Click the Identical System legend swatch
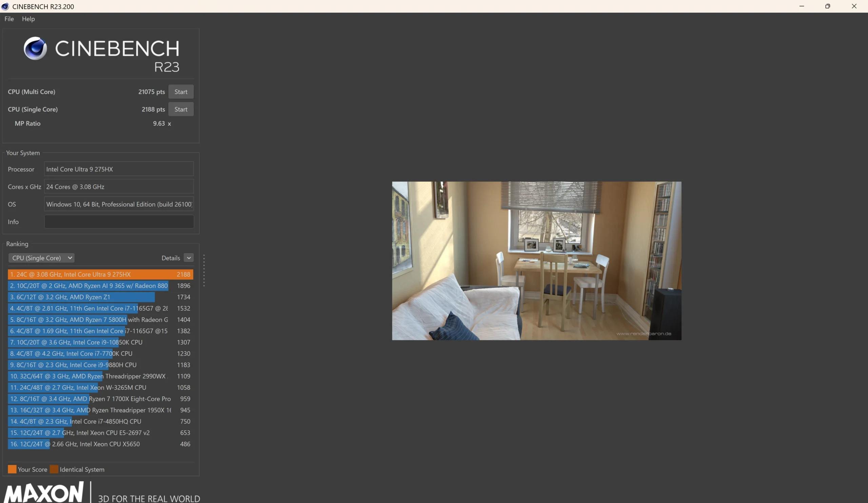 coord(54,469)
